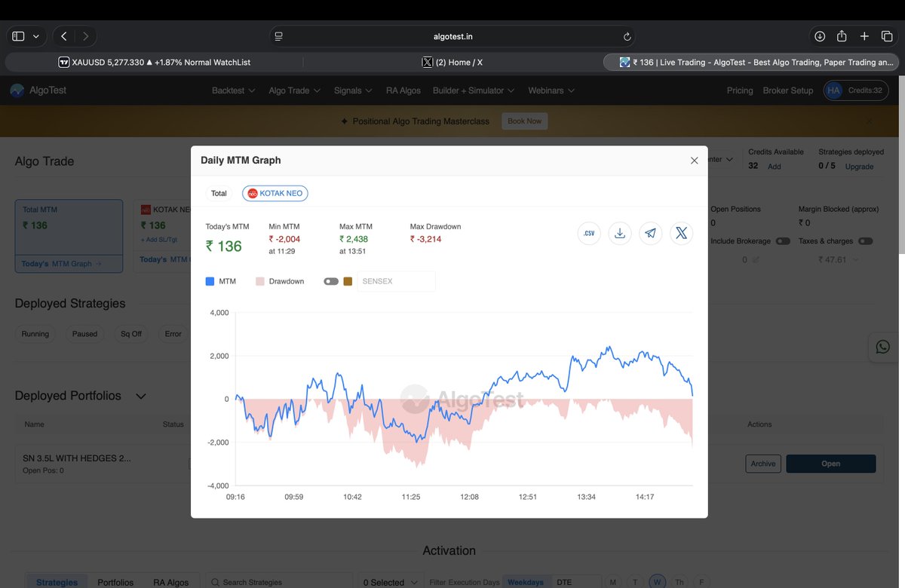Open the Pricing page
This screenshot has width=905, height=588.
[740, 90]
